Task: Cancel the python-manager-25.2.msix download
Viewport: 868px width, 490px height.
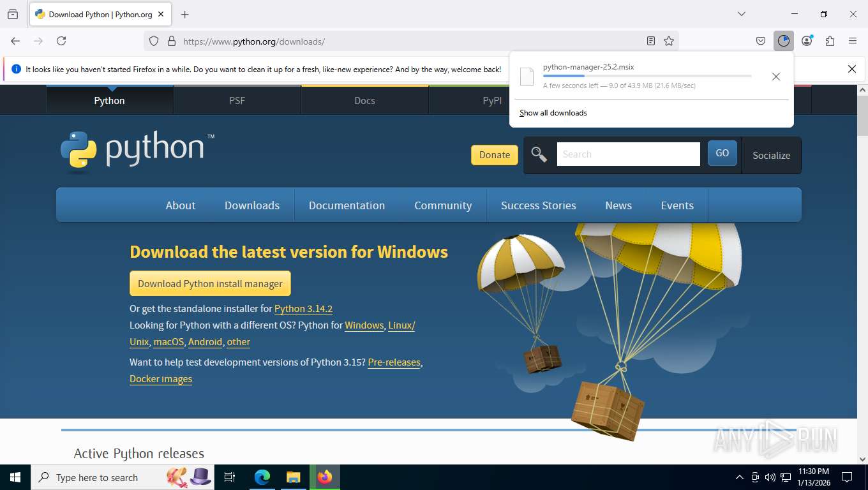Action: 775,77
